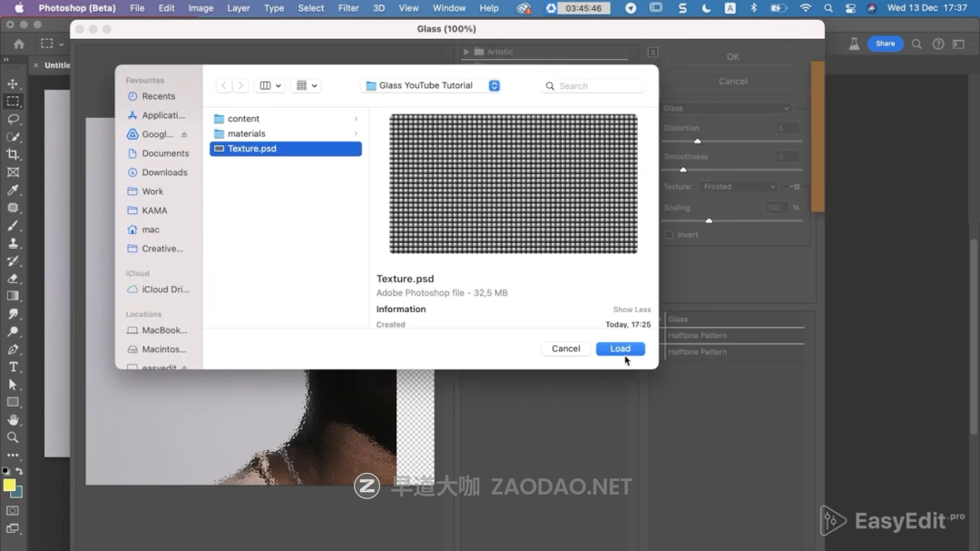Open Downloads in the sidebar
Image resolution: width=980 pixels, height=551 pixels.
tap(164, 172)
